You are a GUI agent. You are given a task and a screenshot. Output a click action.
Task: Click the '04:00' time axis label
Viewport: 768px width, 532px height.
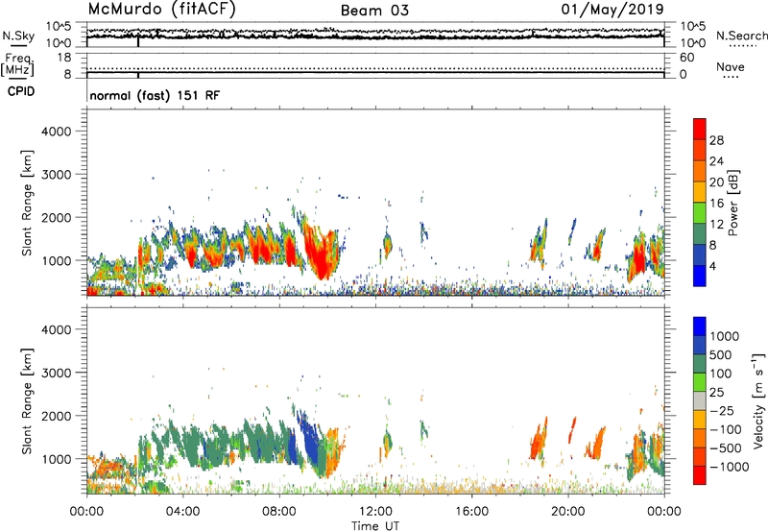pos(183,512)
